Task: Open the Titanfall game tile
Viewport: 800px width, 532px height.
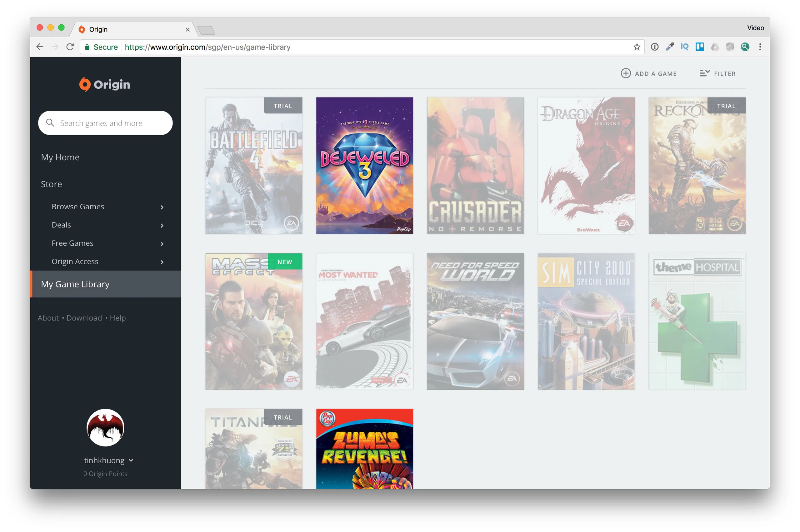Action: click(x=253, y=449)
